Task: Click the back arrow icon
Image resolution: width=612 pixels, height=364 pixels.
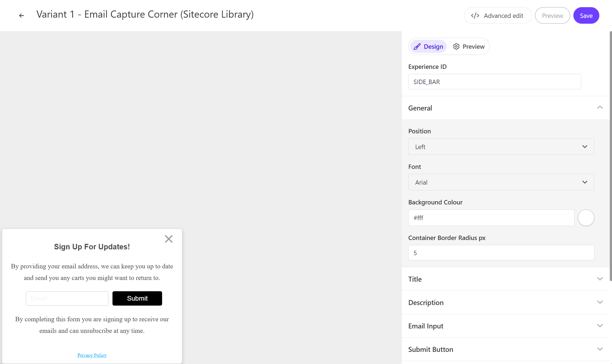Action: click(21, 16)
